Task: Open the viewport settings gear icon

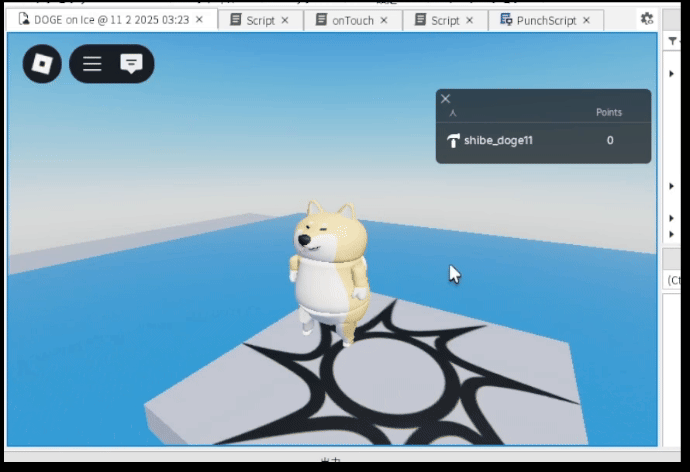Action: [646, 19]
